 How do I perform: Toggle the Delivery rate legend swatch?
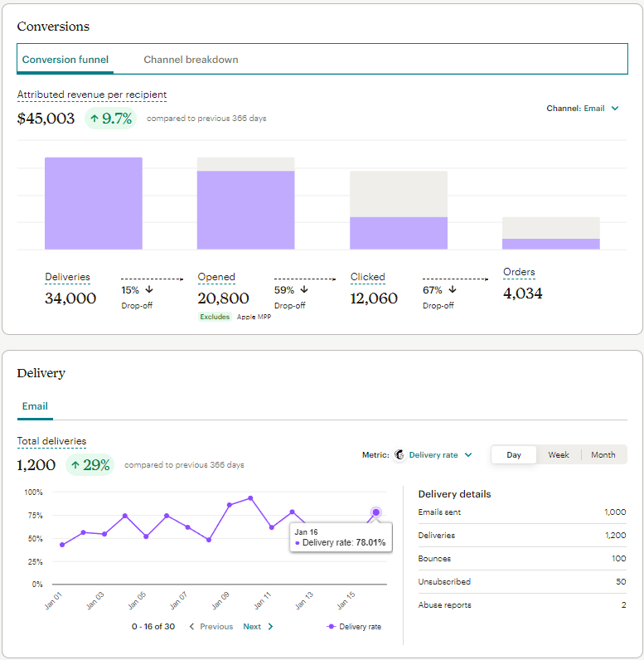click(331, 626)
